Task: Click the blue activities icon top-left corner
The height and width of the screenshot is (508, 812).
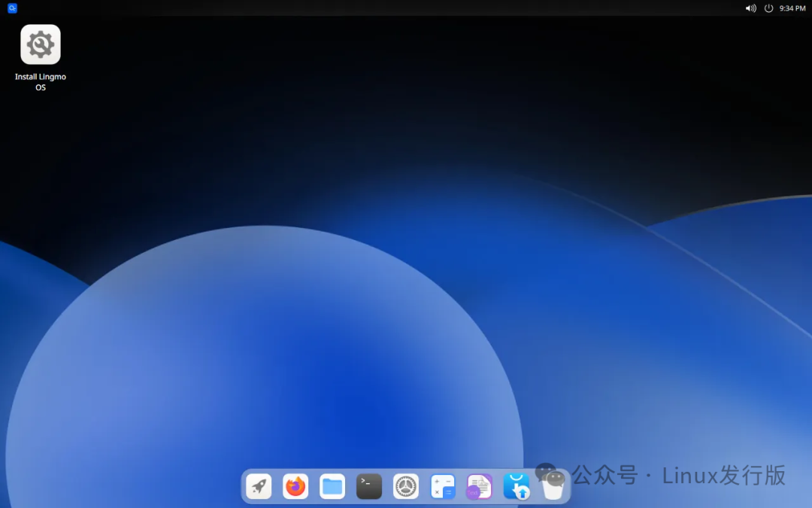Action: [x=11, y=8]
